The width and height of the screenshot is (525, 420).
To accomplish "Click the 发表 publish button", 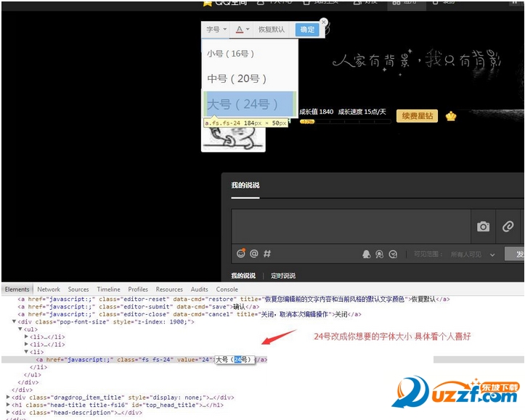I will [x=515, y=254].
